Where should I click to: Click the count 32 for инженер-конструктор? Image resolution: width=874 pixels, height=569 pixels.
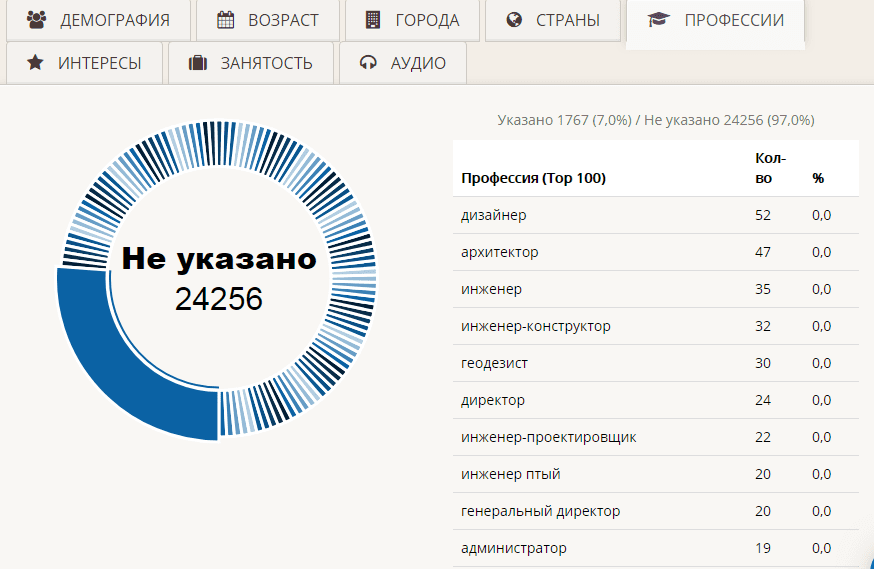click(x=763, y=326)
